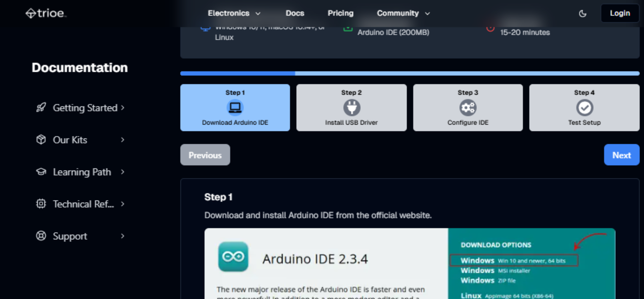
Task: Open the Community dropdown menu
Action: pos(403,13)
